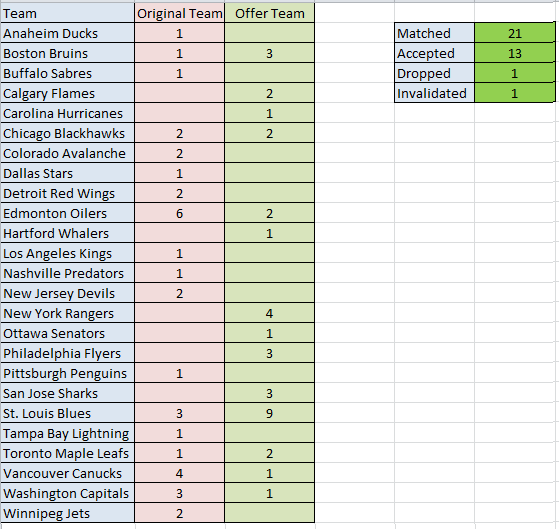Select the Invalidated label cell
The width and height of the screenshot is (559, 529).
pos(435,93)
